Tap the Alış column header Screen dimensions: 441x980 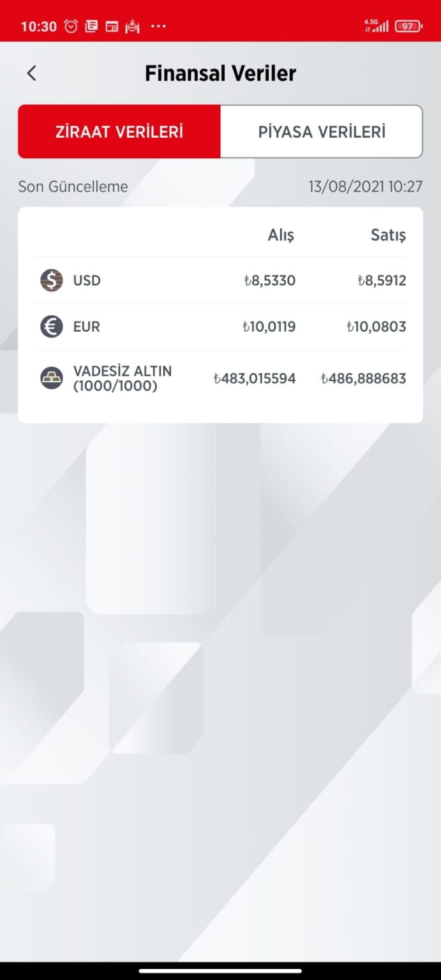pyautogui.click(x=281, y=235)
